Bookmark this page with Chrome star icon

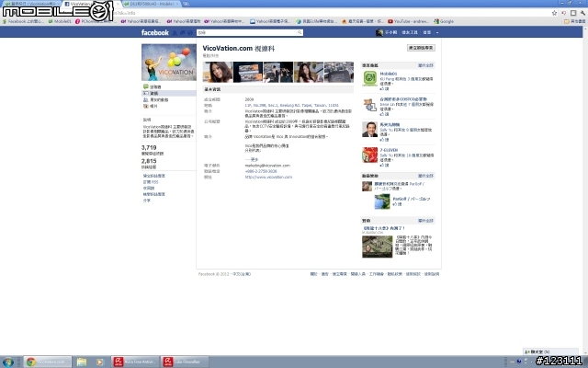point(554,13)
